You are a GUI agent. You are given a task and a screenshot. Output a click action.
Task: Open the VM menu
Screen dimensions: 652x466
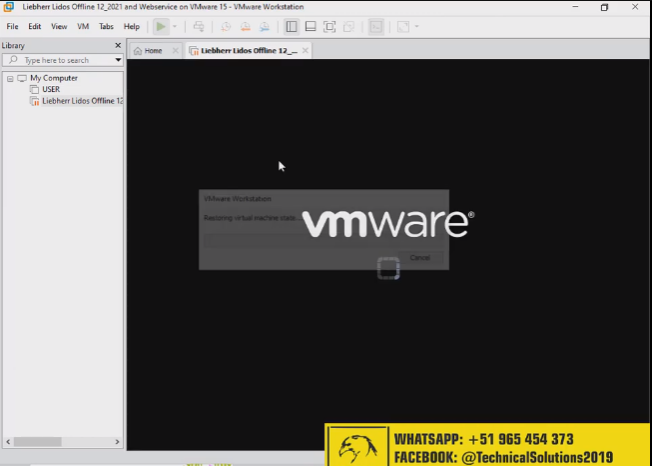point(83,26)
